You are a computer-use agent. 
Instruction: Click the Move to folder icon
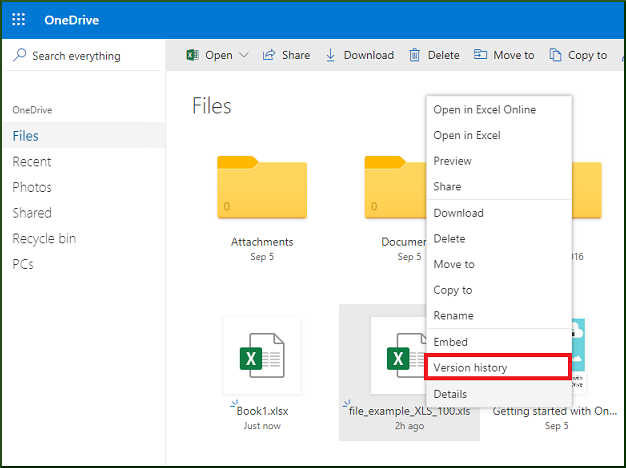[480, 54]
